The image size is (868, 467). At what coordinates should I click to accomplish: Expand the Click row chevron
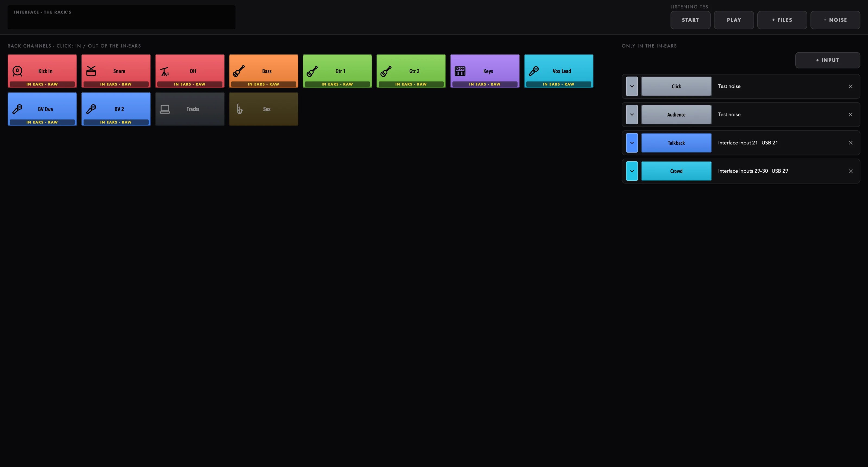(632, 86)
